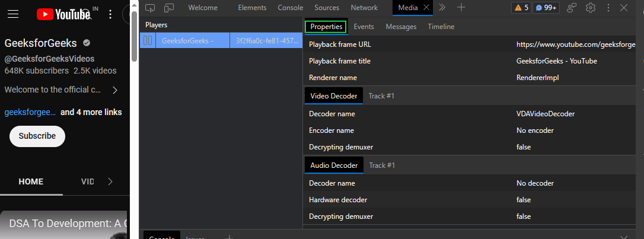This screenshot has width=644, height=239.
Task: Open the YouTube hamburger guide menu
Action: coord(13,14)
